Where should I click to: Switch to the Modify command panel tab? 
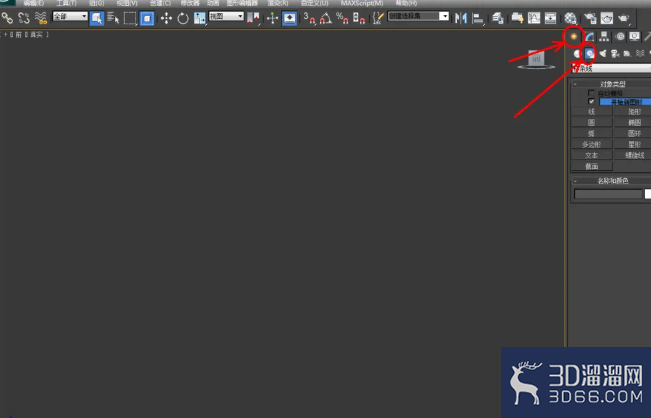pyautogui.click(x=589, y=37)
